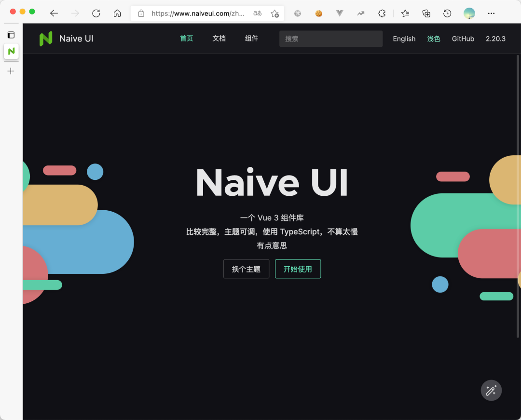Open the extensions puzzle icon
The image size is (521, 420).
pyautogui.click(x=382, y=14)
